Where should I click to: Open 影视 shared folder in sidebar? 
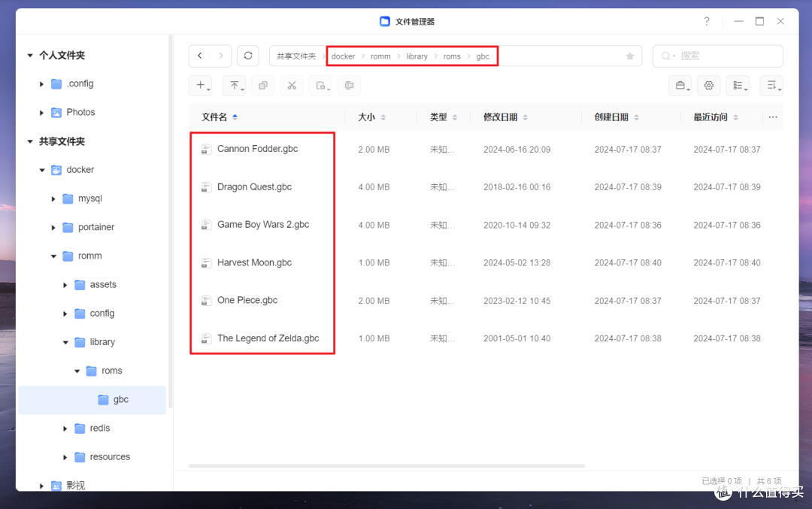tap(75, 486)
